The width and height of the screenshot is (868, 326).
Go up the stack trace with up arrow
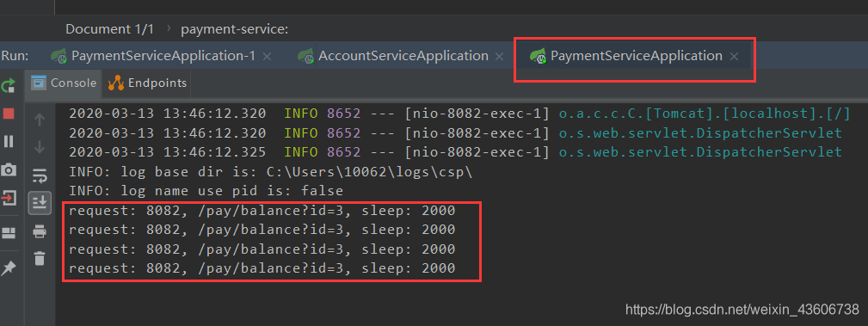pyautogui.click(x=40, y=120)
